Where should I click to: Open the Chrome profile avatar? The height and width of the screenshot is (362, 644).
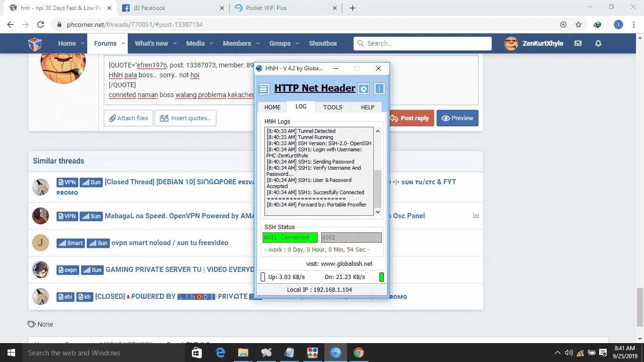[x=619, y=25]
